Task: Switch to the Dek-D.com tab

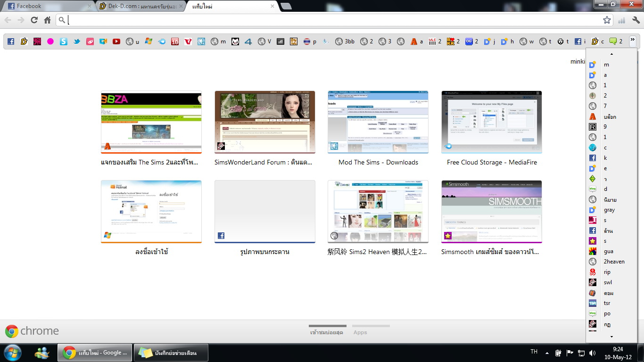Action: tap(140, 6)
